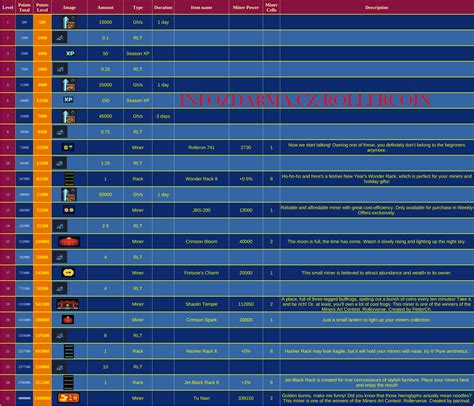The height and width of the screenshot is (406, 474).
Task: Click the power boost icon in the 50000 Gh/s row
Action: point(69,194)
